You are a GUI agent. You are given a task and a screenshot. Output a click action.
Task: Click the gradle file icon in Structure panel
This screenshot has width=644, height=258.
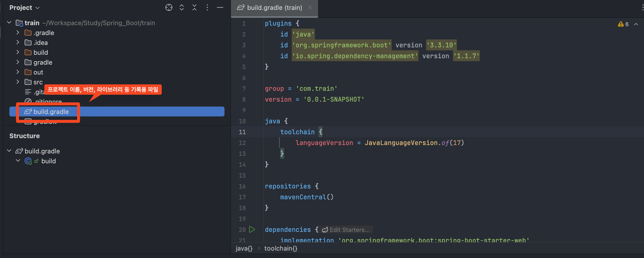(19, 151)
